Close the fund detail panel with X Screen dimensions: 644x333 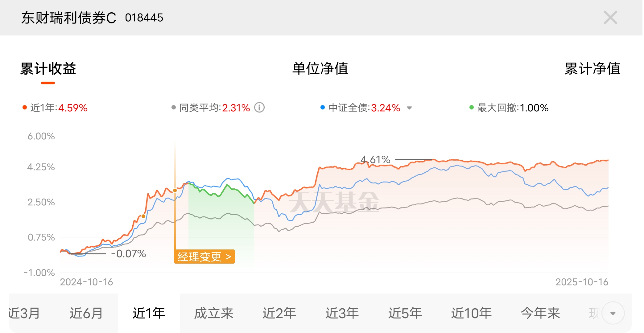pyautogui.click(x=610, y=18)
